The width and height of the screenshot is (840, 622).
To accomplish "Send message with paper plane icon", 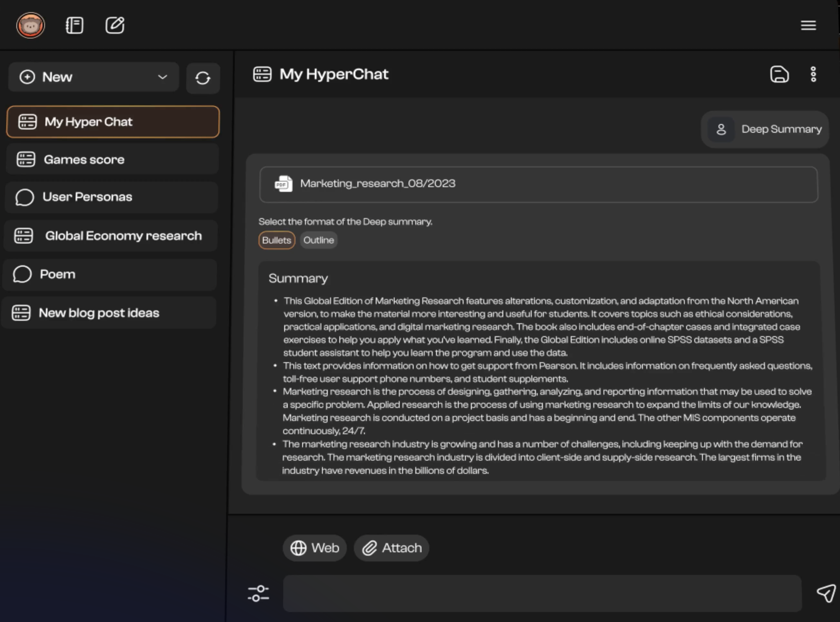I will (826, 593).
